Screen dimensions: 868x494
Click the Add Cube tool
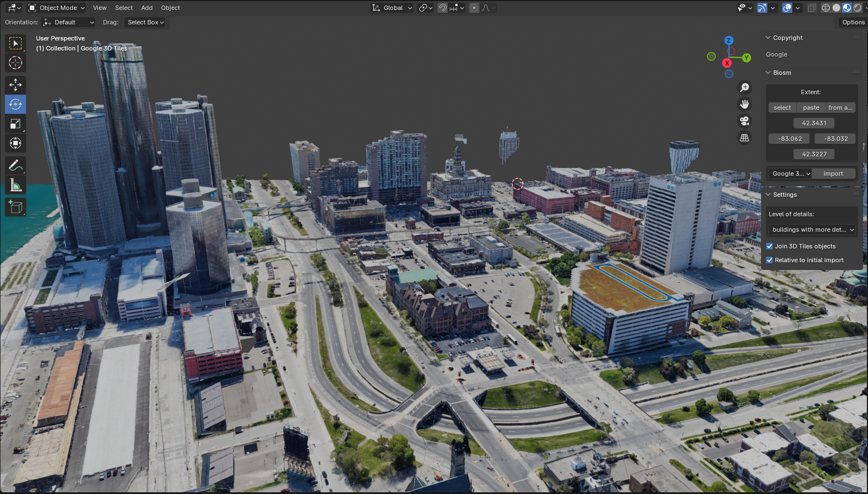[16, 207]
